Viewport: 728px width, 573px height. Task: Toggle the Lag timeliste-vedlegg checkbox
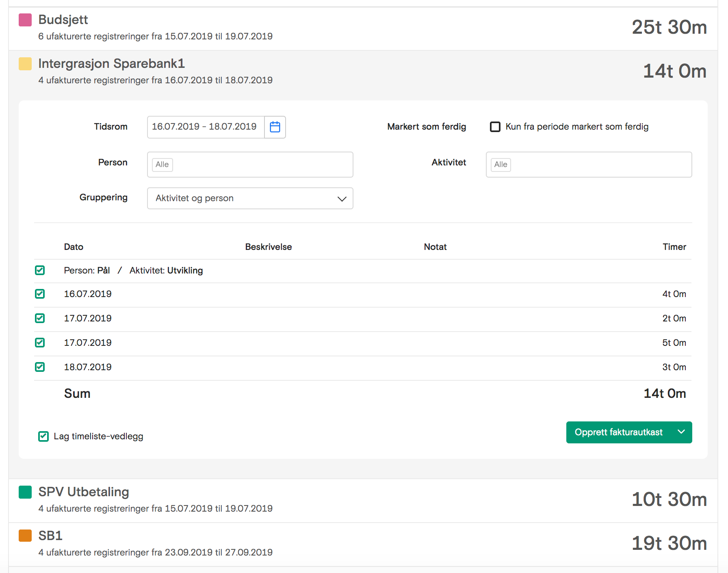(x=43, y=436)
